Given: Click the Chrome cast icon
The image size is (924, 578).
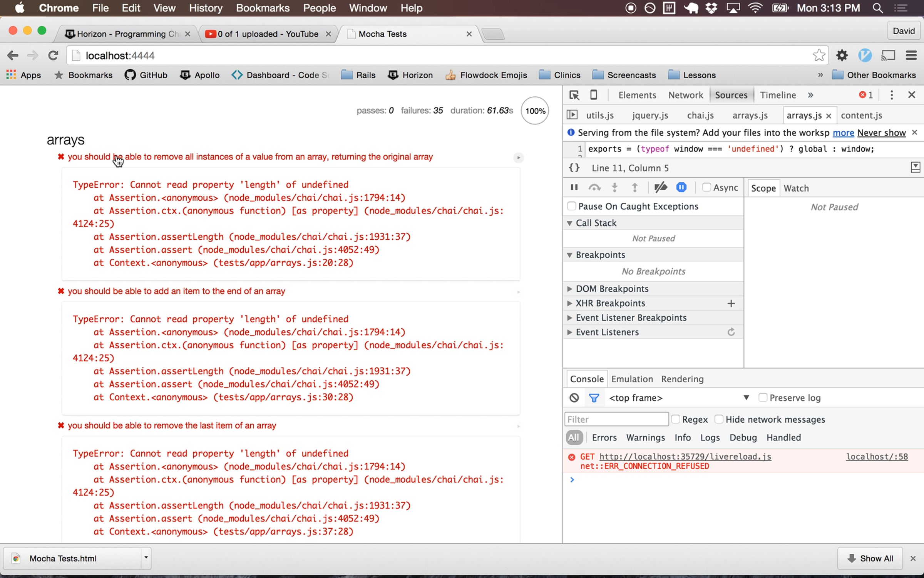Looking at the screenshot, I should coord(888,55).
